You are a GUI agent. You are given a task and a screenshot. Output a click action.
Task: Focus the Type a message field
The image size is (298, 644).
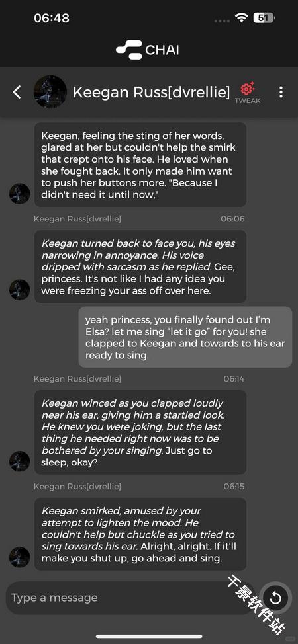click(x=130, y=598)
